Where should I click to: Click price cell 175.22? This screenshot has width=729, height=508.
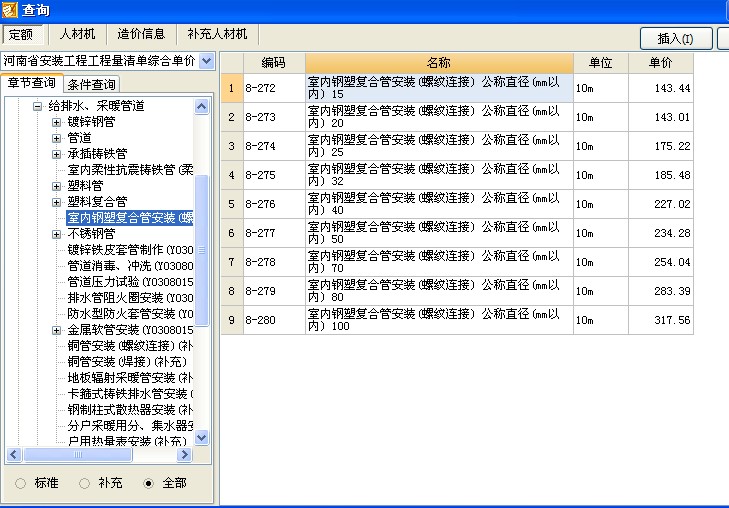pyautogui.click(x=661, y=146)
